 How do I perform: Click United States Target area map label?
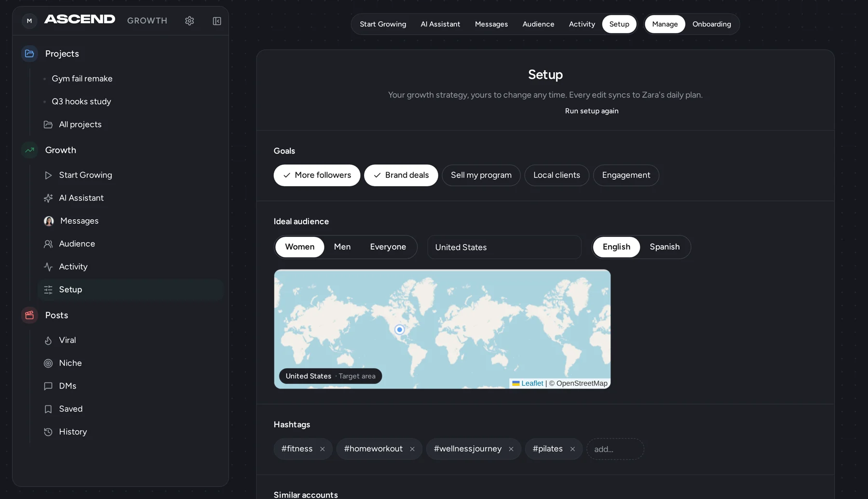(330, 376)
